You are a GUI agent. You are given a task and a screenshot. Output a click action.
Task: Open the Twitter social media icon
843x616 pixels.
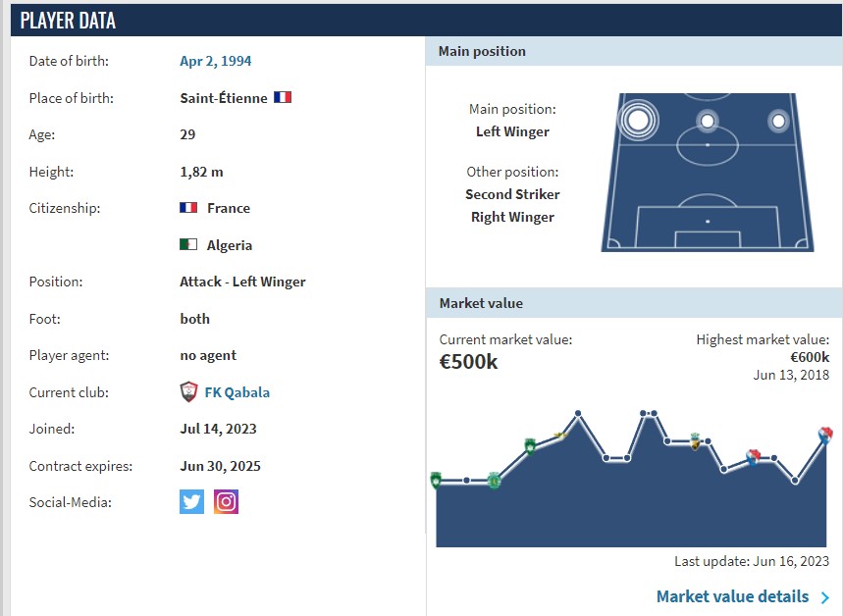(x=191, y=502)
